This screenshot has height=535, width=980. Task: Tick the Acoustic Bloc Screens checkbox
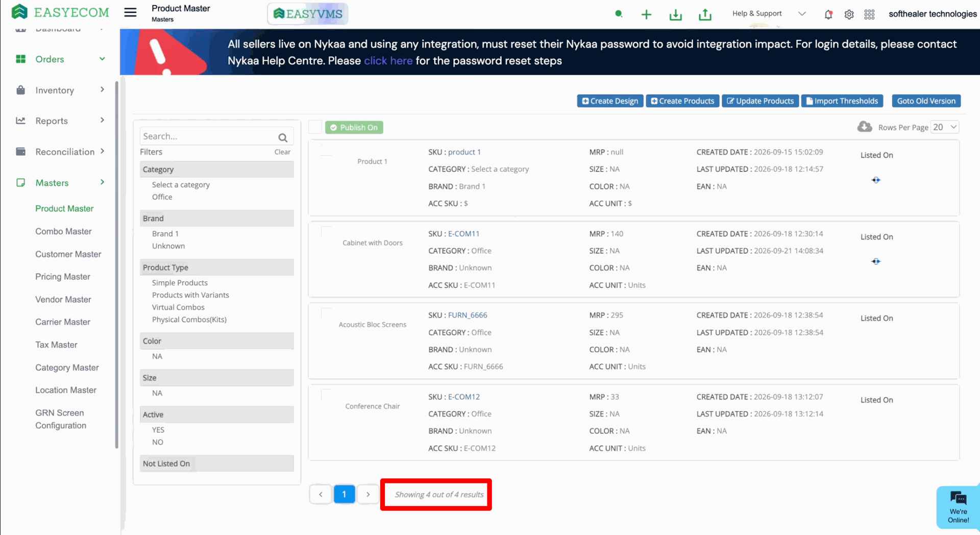coord(326,313)
